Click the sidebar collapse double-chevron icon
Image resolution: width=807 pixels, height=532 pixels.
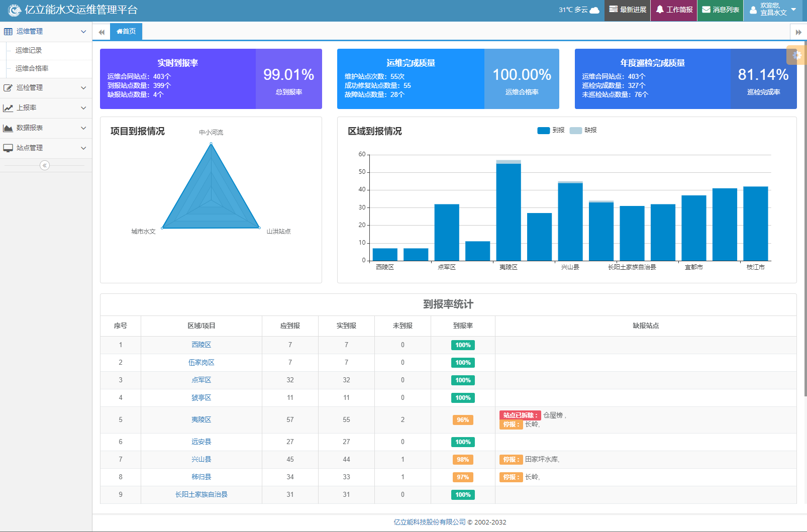(x=45, y=165)
